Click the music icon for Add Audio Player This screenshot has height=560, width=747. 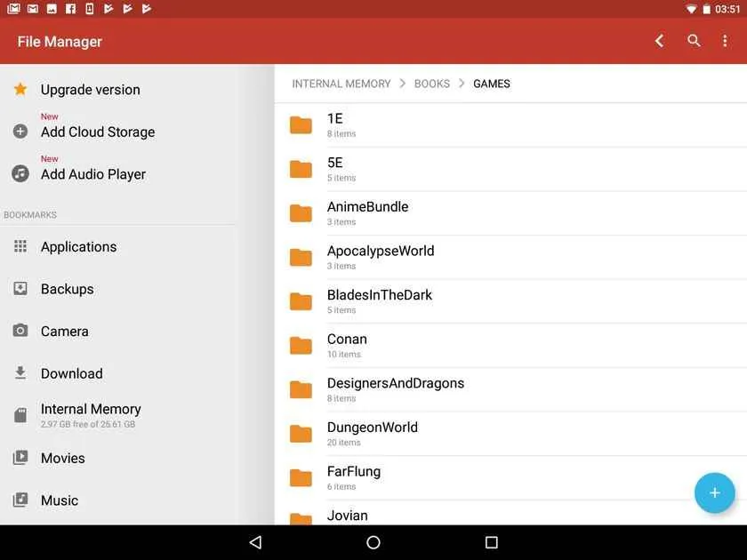point(20,173)
